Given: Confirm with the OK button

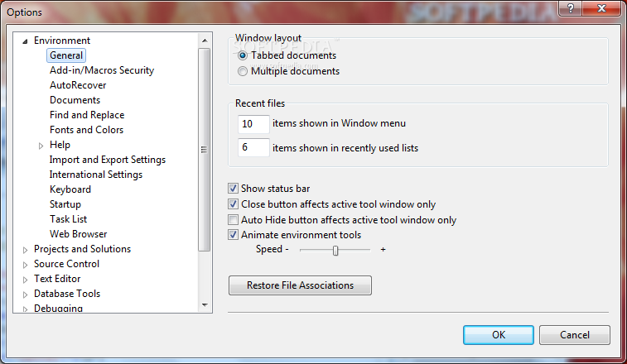Looking at the screenshot, I should tap(499, 335).
